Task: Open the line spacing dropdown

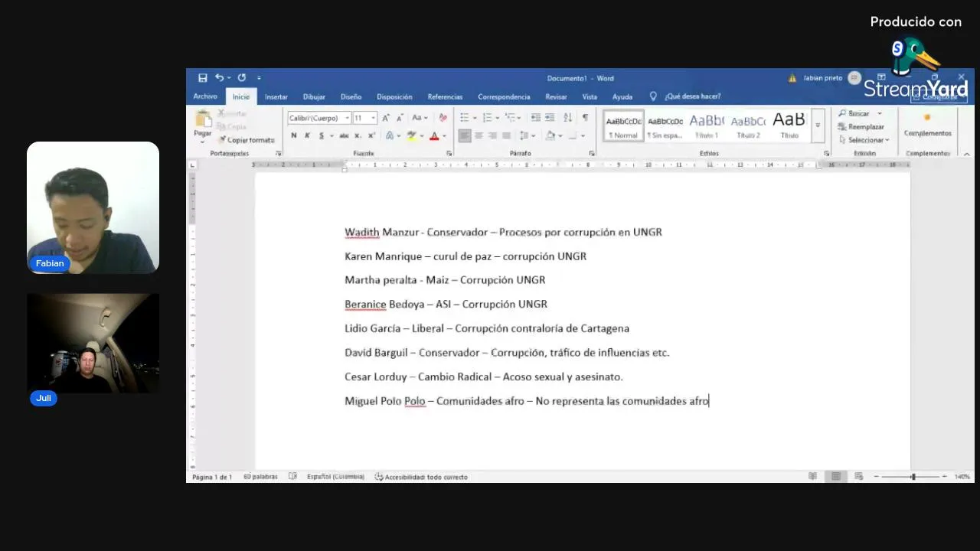Action: pyautogui.click(x=528, y=135)
